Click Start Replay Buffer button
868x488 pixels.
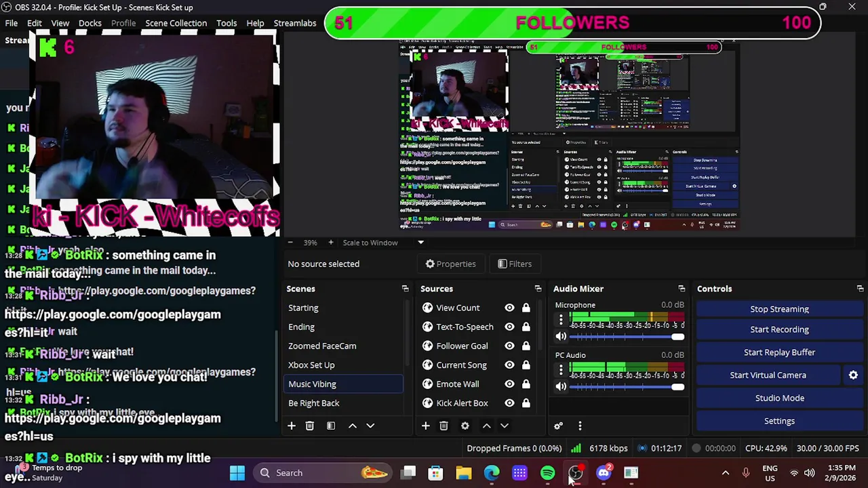780,352
